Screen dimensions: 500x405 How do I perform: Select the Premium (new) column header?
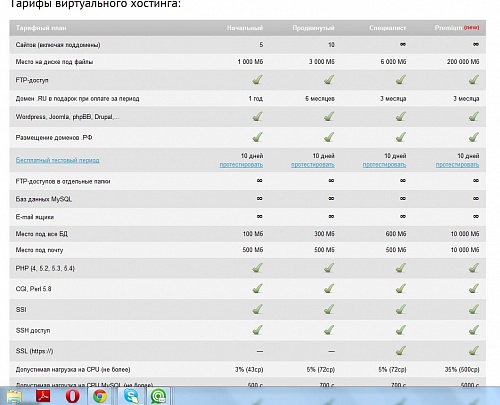tap(457, 28)
